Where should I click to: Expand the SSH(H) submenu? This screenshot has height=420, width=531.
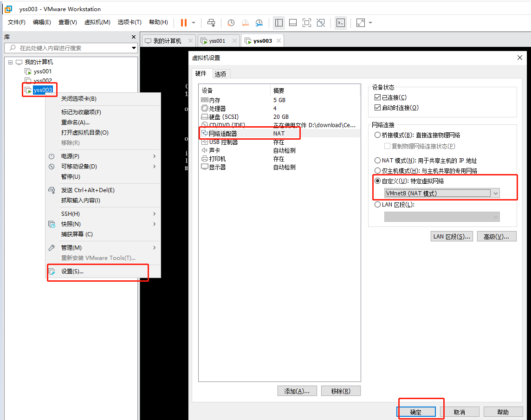103,214
